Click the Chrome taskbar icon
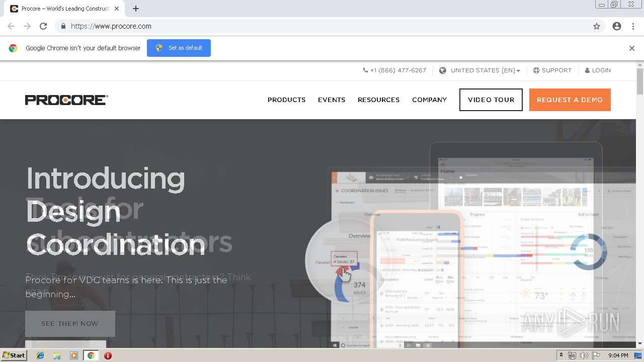 [x=91, y=355]
